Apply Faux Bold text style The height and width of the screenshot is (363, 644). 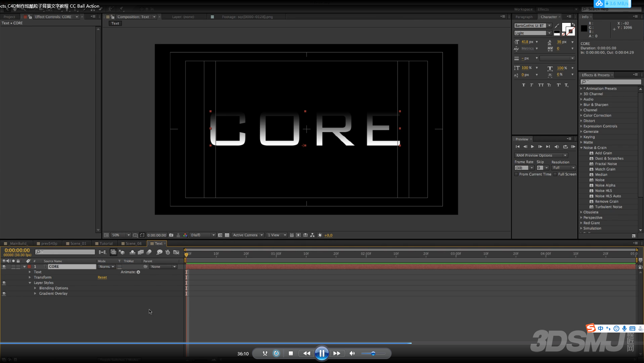pos(523,85)
